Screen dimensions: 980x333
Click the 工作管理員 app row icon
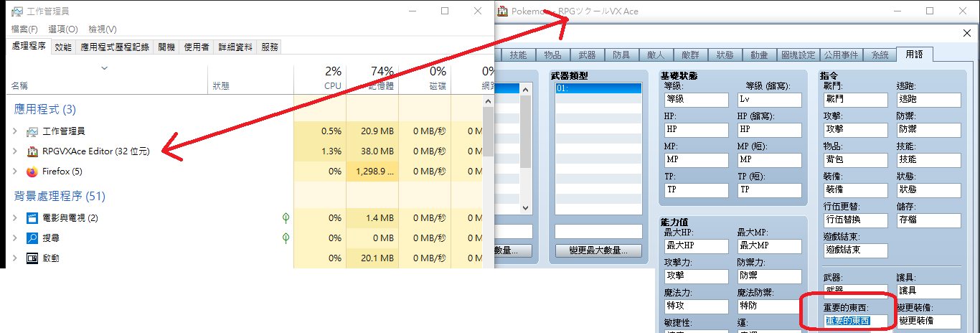[x=32, y=131]
